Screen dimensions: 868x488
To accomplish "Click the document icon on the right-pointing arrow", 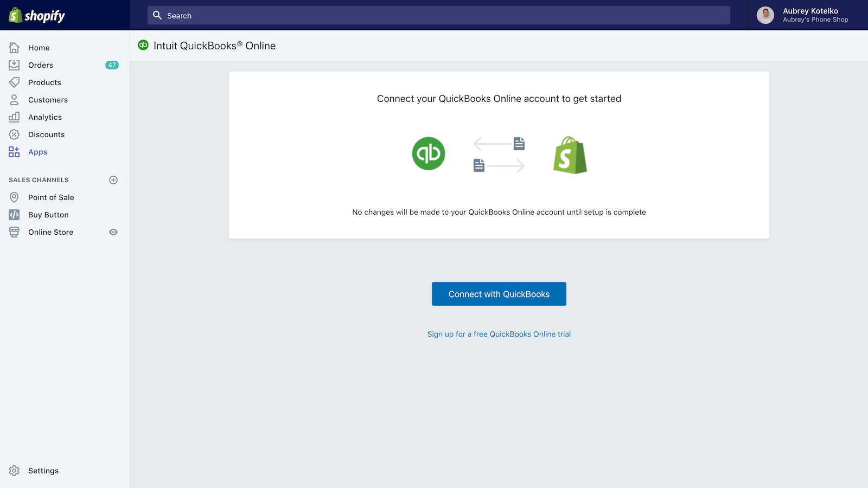I will [479, 165].
